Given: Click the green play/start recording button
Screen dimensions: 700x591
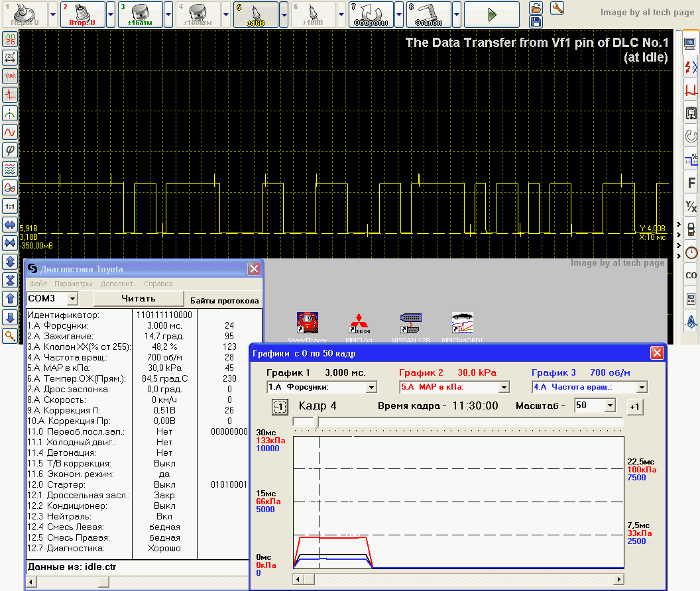Looking at the screenshot, I should pos(491,14).
